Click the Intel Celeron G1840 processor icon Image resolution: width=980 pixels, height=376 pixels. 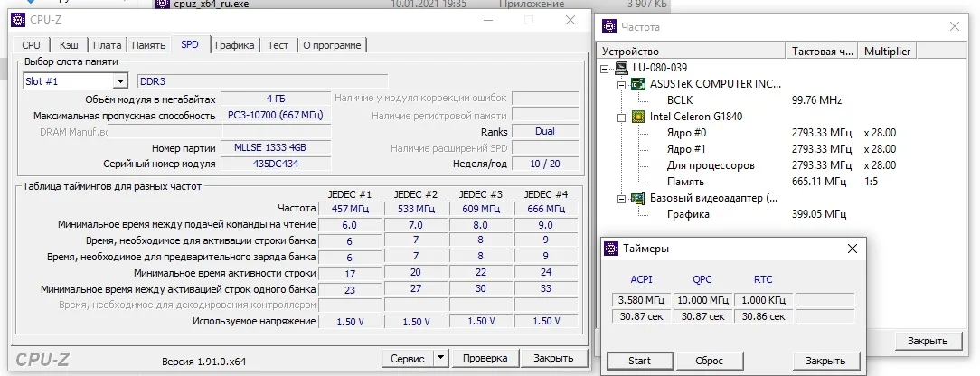point(638,117)
